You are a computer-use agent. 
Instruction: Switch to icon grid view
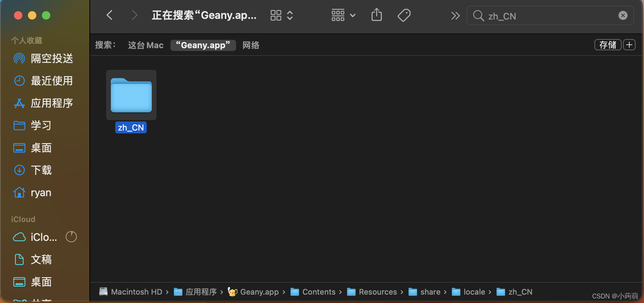tap(276, 15)
